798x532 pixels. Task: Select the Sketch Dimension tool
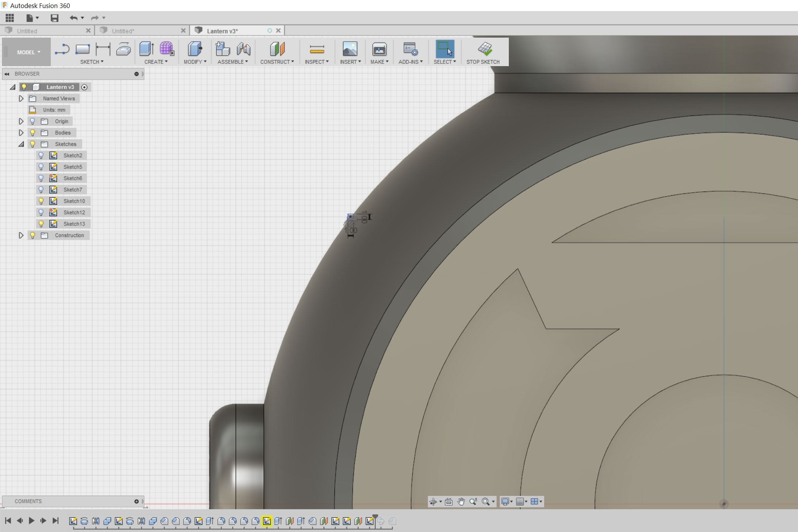coord(103,49)
